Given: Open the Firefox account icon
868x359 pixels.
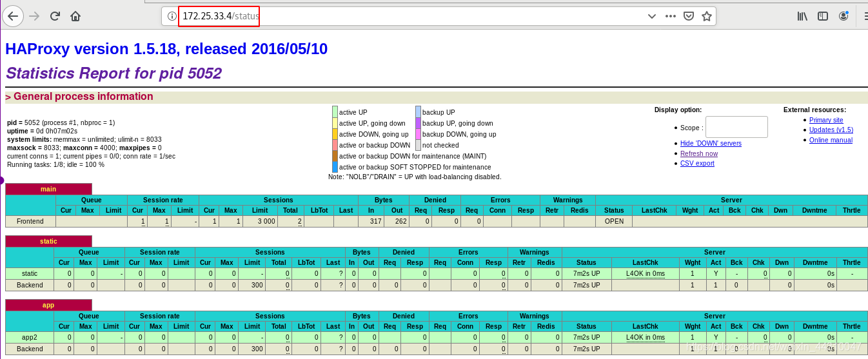Looking at the screenshot, I should click(843, 16).
